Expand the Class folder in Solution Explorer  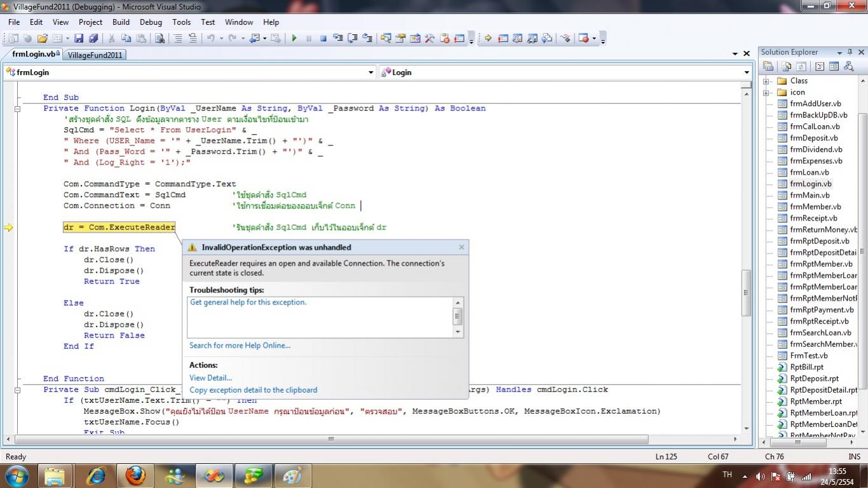point(766,81)
